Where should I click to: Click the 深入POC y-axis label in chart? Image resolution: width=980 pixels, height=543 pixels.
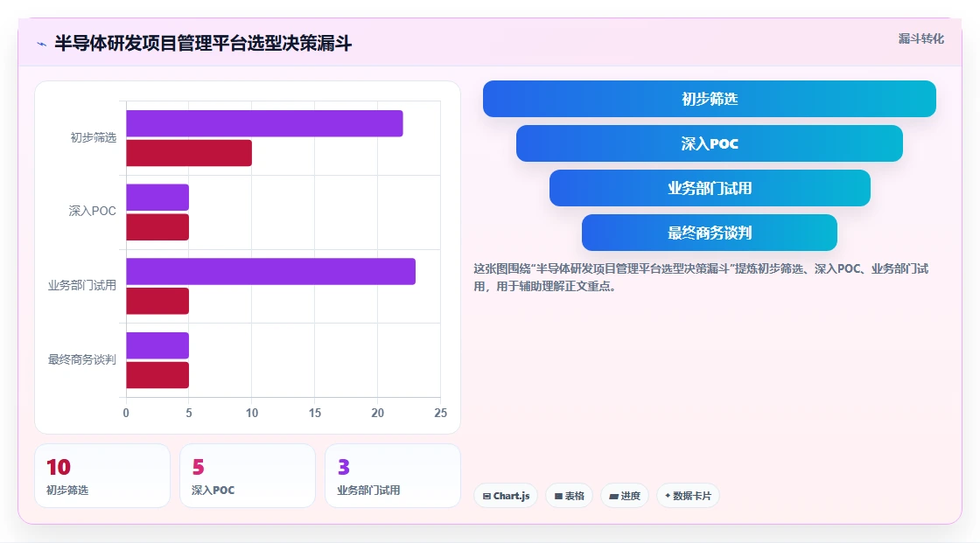point(93,212)
